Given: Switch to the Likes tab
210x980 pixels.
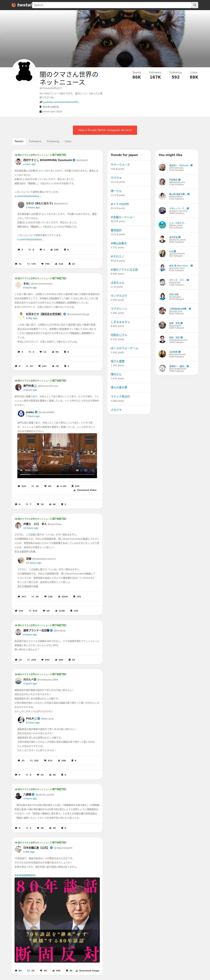Looking at the screenshot, I should pos(68,141).
